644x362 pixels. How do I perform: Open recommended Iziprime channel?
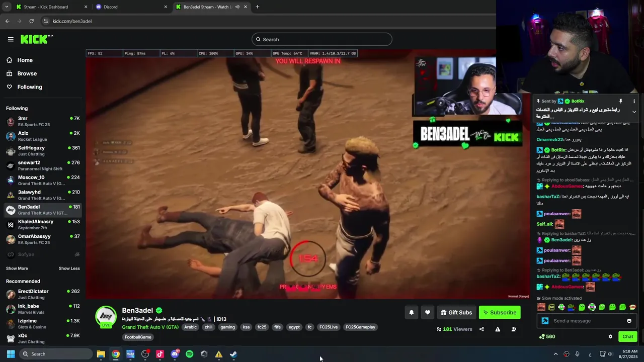tap(43, 324)
